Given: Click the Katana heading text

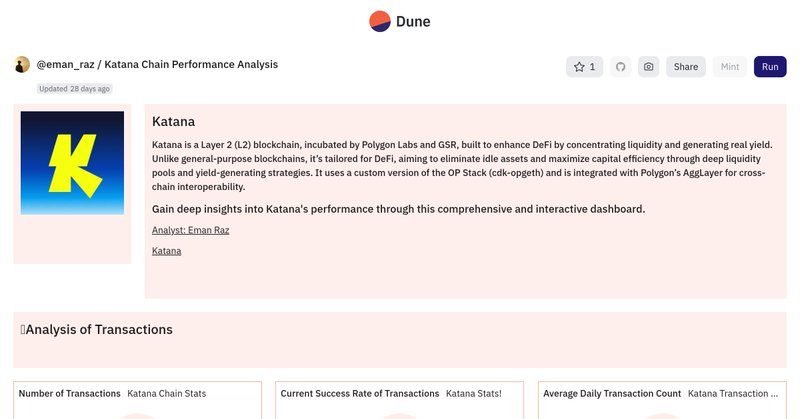Looking at the screenshot, I should tap(173, 121).
